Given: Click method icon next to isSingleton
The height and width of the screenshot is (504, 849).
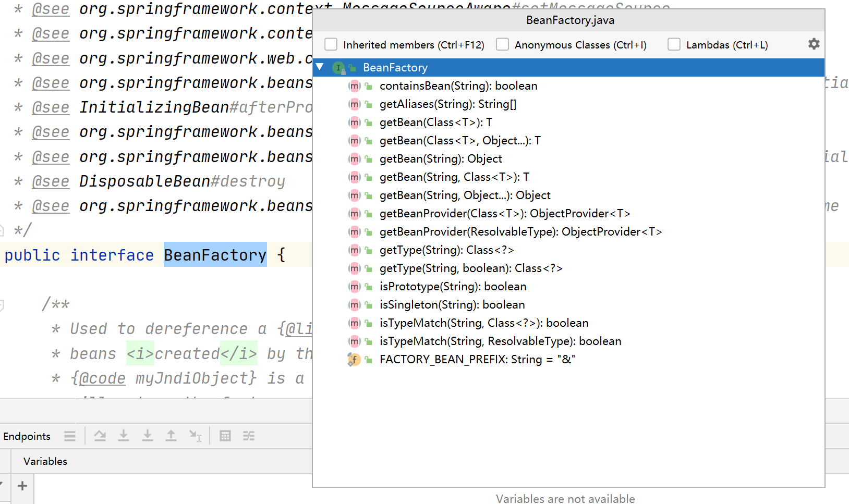Looking at the screenshot, I should coord(355,305).
